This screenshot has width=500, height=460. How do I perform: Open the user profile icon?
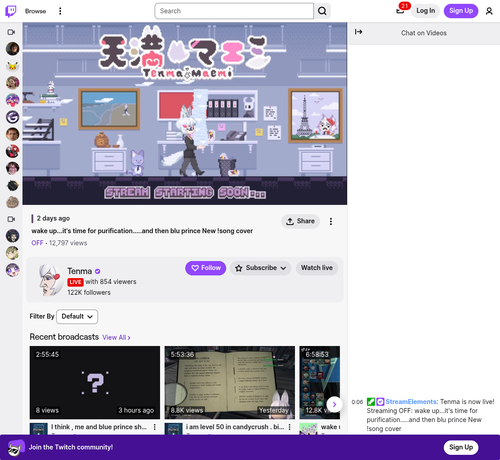coord(489,11)
